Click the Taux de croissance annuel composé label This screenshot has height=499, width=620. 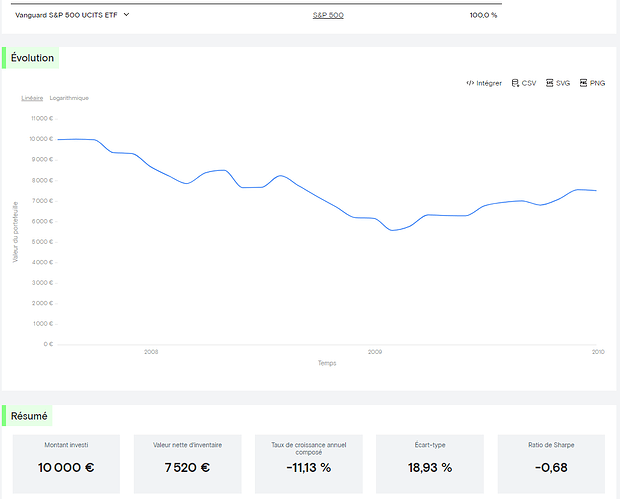[308, 448]
